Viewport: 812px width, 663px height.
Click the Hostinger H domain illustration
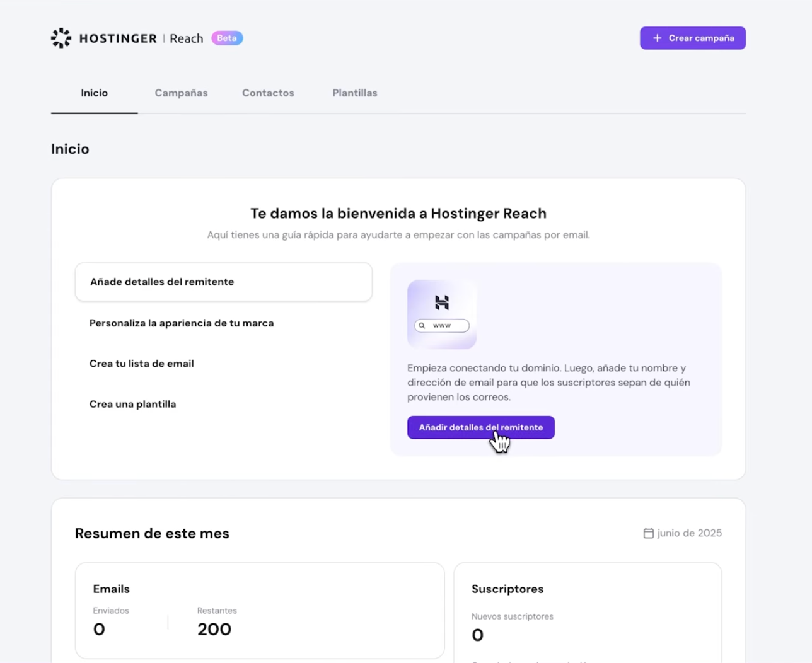tap(442, 314)
